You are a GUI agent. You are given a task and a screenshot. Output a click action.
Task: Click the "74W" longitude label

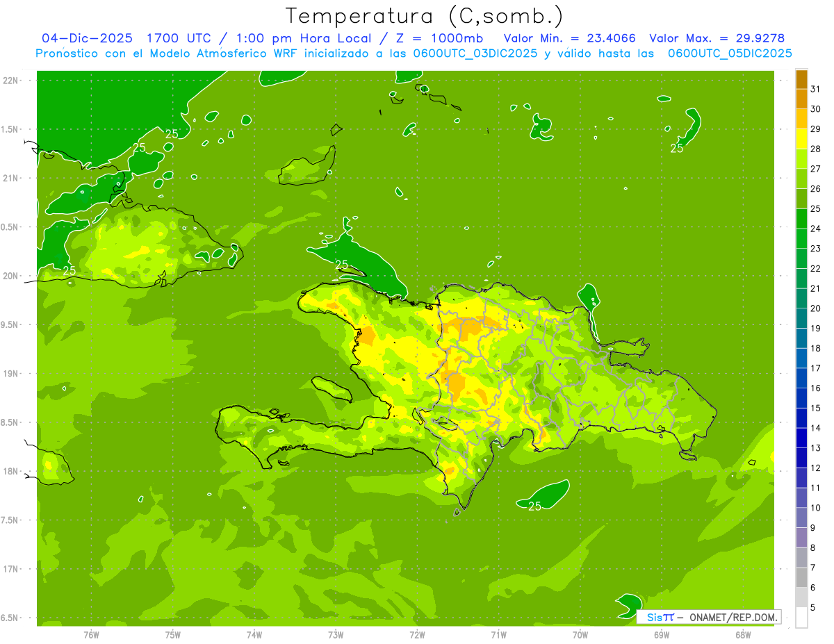[x=254, y=634]
